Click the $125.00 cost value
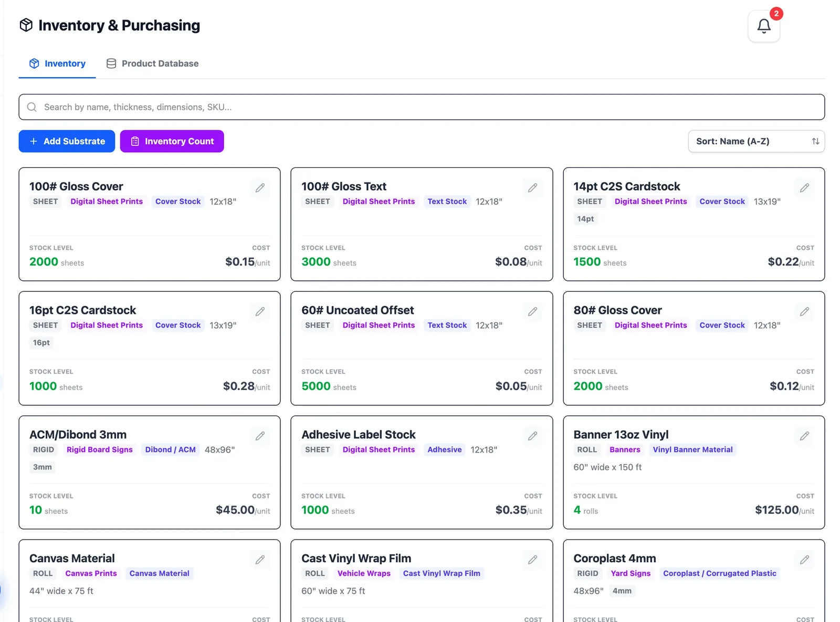840x622 pixels. (x=777, y=510)
